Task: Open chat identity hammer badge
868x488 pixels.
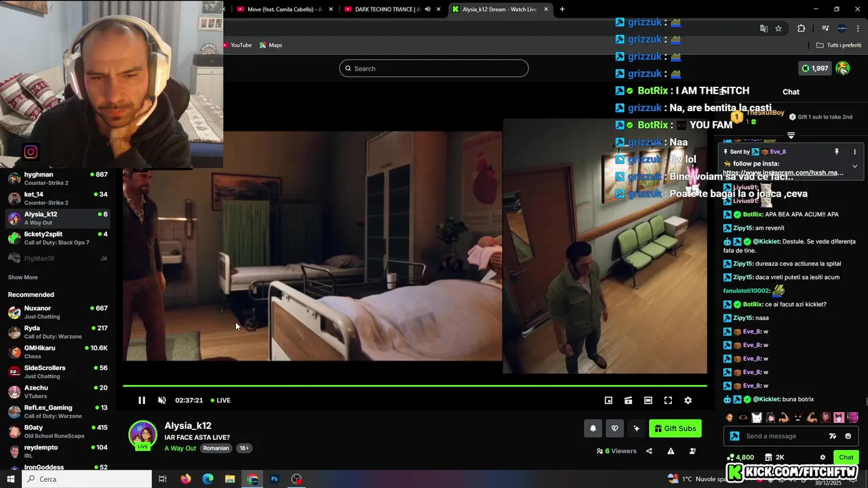Action: click(x=734, y=436)
